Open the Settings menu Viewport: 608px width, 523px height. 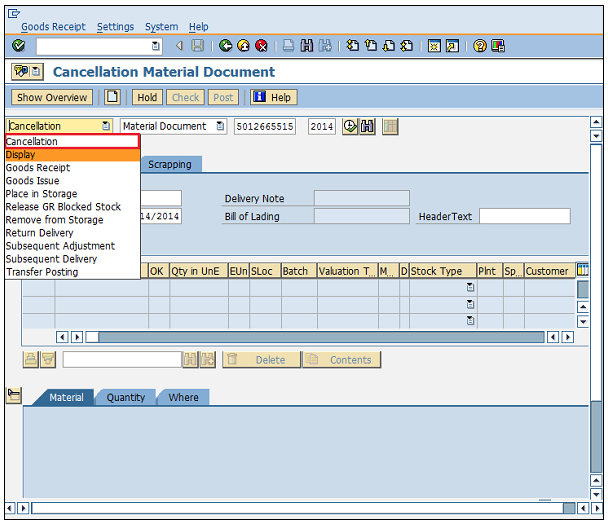click(115, 27)
